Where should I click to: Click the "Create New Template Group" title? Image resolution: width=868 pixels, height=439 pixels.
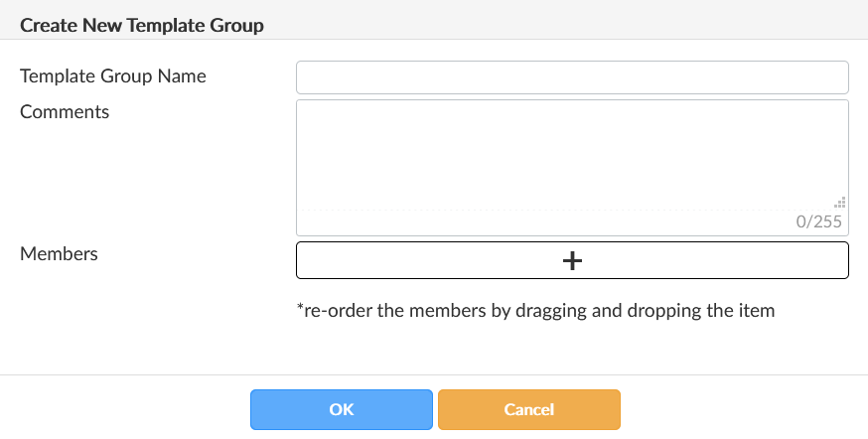pos(142,25)
